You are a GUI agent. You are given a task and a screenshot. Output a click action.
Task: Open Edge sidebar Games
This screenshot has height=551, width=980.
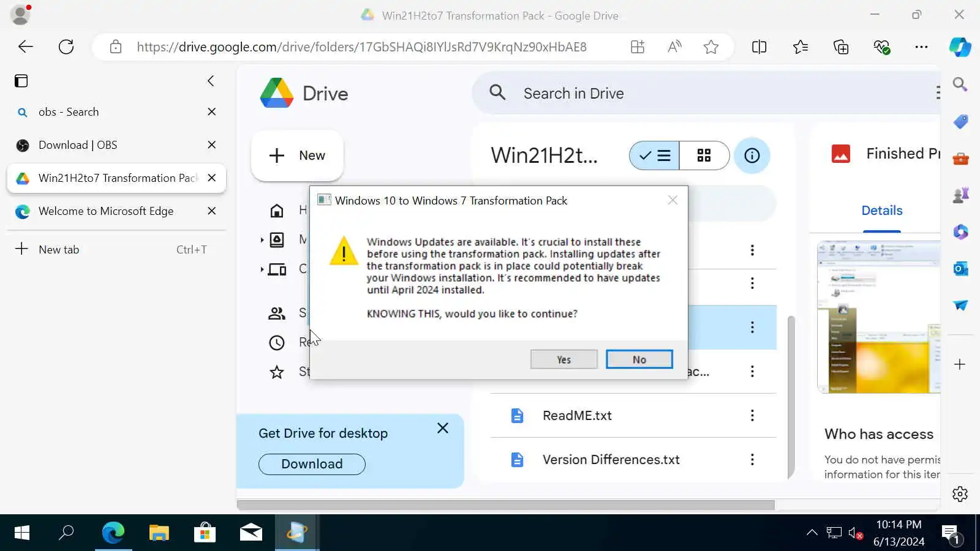[960, 195]
